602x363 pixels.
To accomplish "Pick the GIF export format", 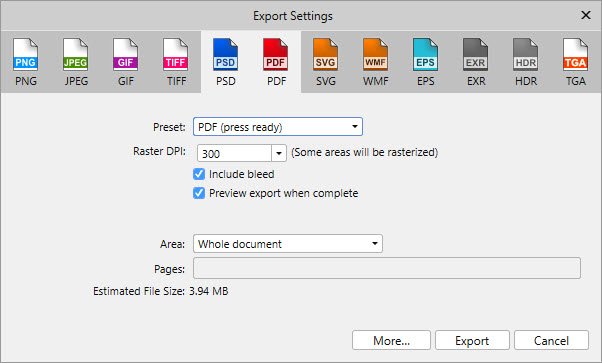I will click(126, 61).
